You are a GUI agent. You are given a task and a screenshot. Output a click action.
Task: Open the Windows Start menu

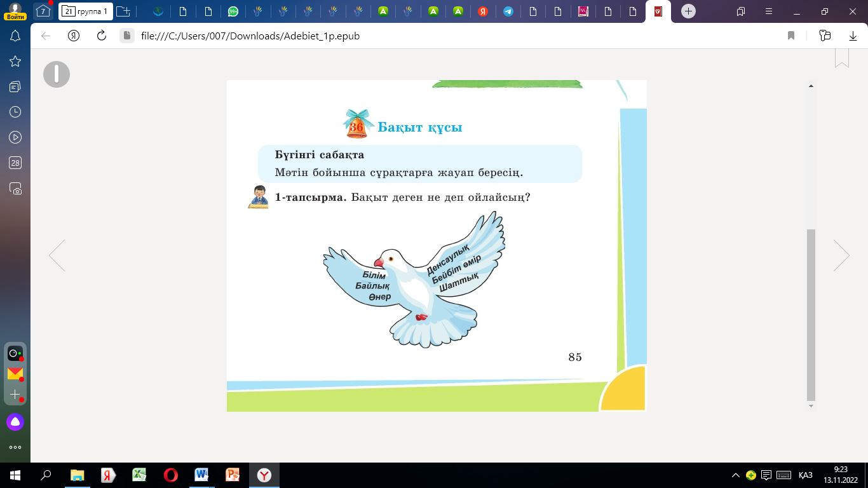coord(15,475)
